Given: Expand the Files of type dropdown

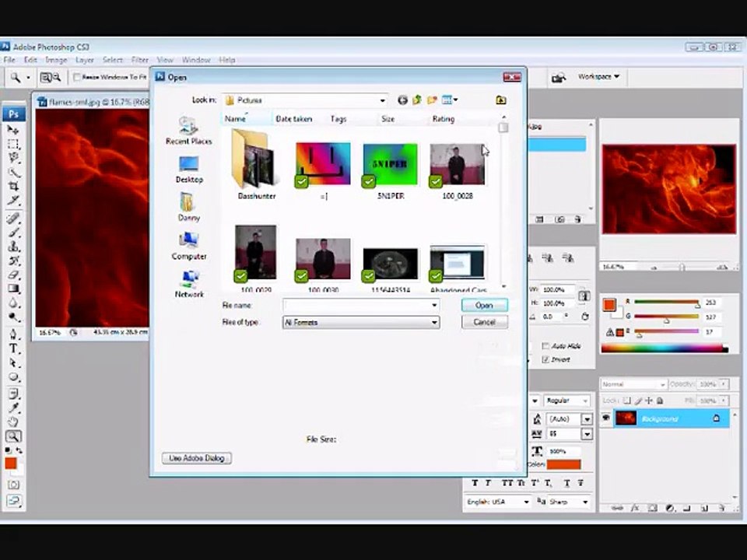Looking at the screenshot, I should [434, 322].
